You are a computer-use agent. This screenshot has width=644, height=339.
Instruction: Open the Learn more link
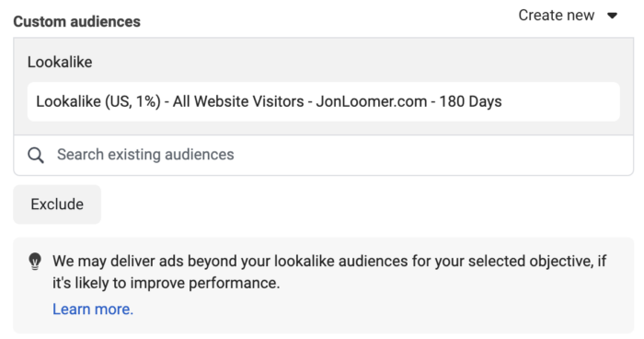click(93, 309)
